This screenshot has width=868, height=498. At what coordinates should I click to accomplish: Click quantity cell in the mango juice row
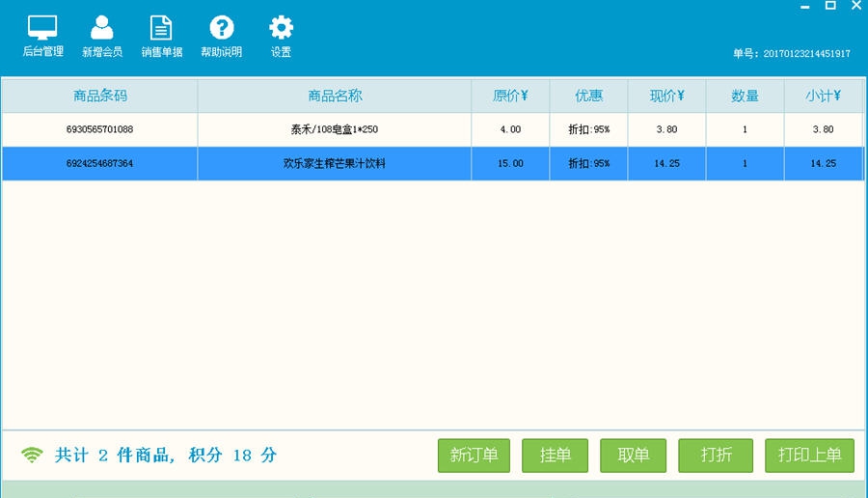(x=745, y=163)
